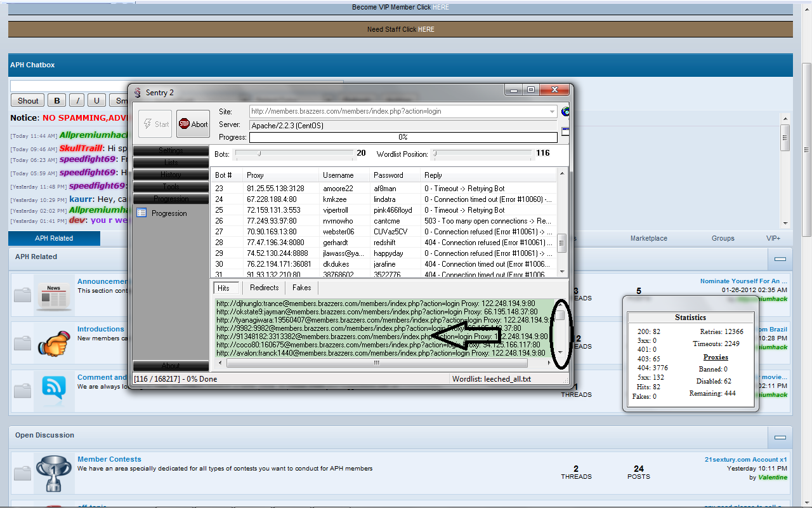Click the folder icon in the Introductions row
The image size is (812, 508).
click(x=23, y=342)
